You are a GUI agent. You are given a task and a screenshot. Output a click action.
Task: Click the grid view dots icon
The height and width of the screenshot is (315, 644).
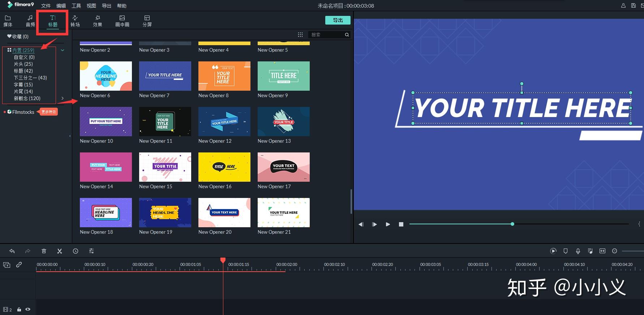click(300, 35)
